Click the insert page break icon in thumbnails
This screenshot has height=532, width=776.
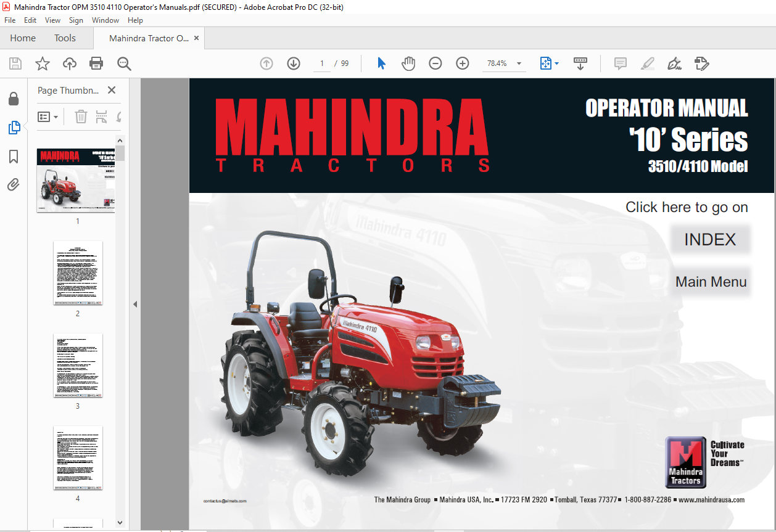point(101,117)
